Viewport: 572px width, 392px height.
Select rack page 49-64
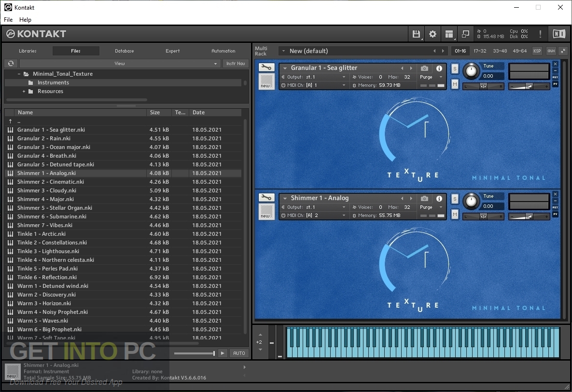(520, 51)
